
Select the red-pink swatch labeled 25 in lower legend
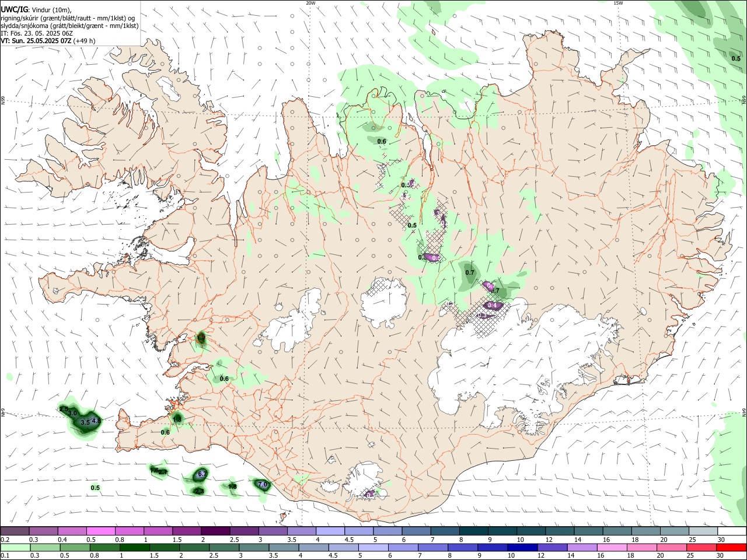[702, 547]
